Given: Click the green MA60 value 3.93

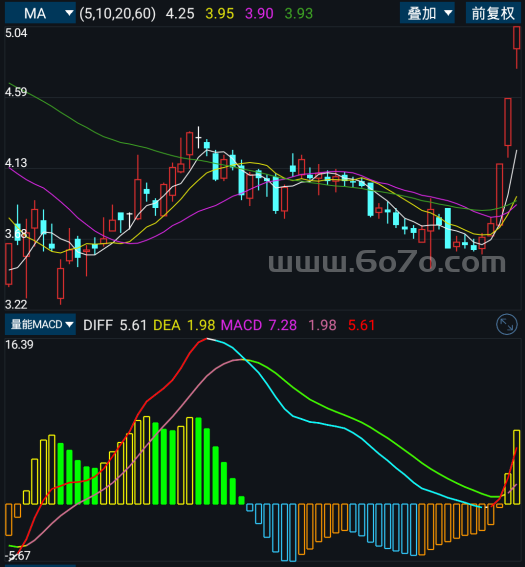Looking at the screenshot, I should point(298,14).
